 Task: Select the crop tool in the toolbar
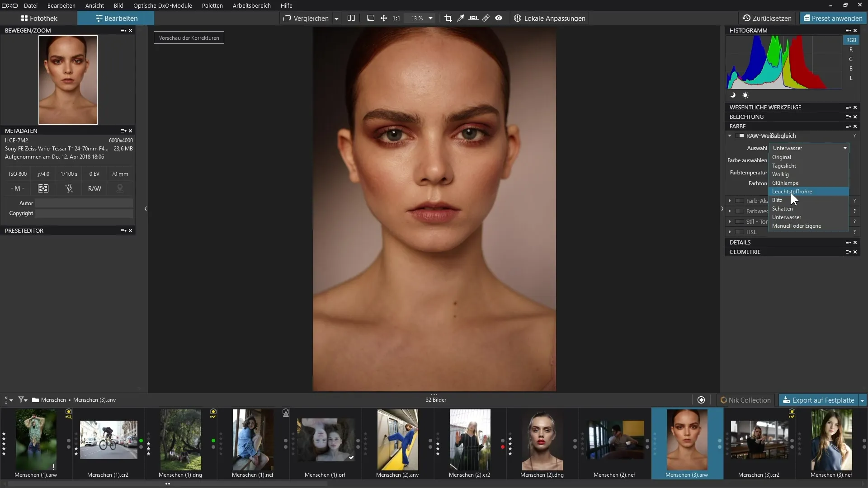pos(448,18)
